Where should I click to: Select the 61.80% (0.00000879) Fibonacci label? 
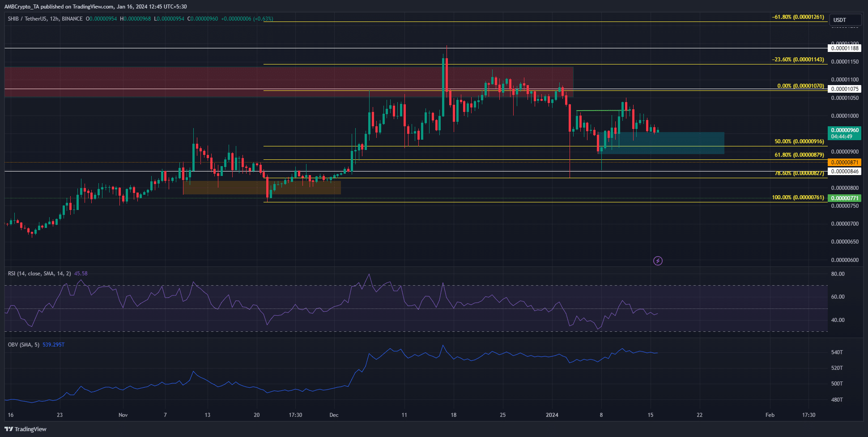pos(799,155)
